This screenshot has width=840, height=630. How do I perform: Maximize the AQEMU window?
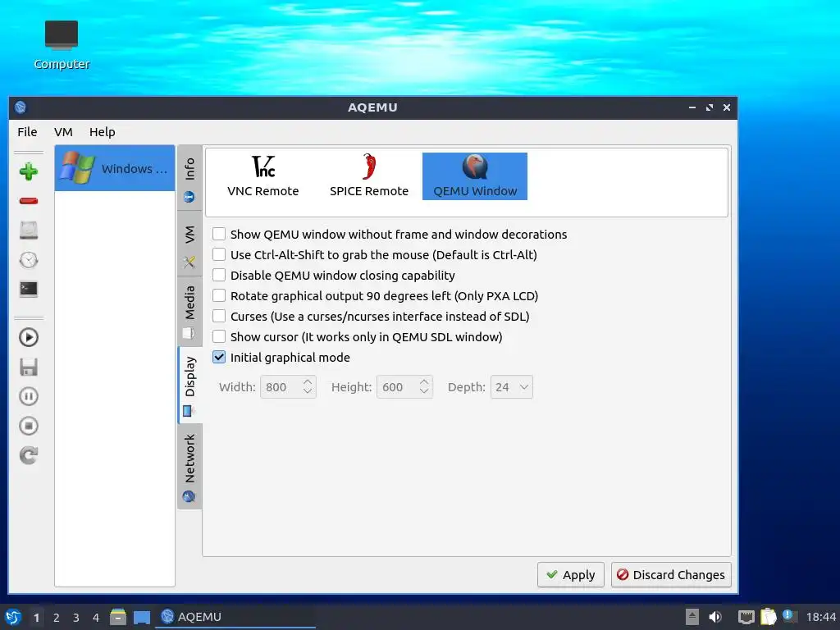tap(710, 107)
